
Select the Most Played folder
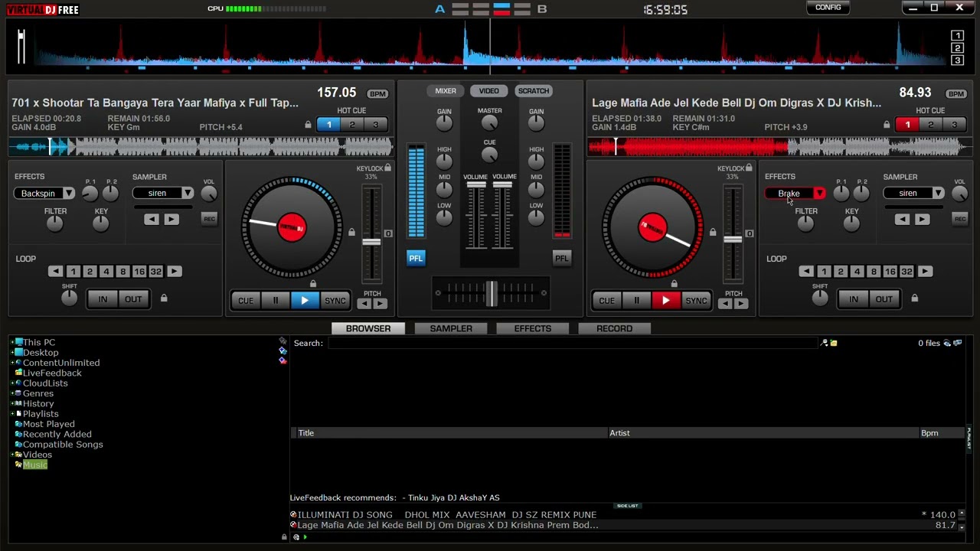pos(48,424)
